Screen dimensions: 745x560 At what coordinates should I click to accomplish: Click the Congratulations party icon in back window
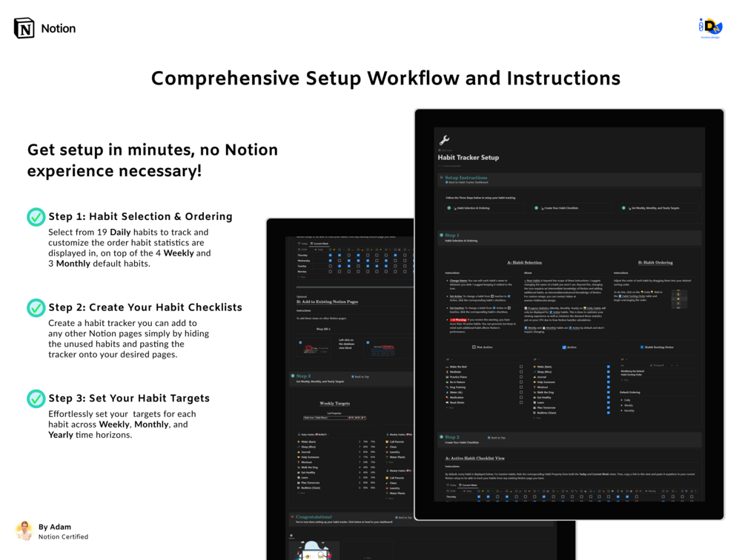pos(292,516)
